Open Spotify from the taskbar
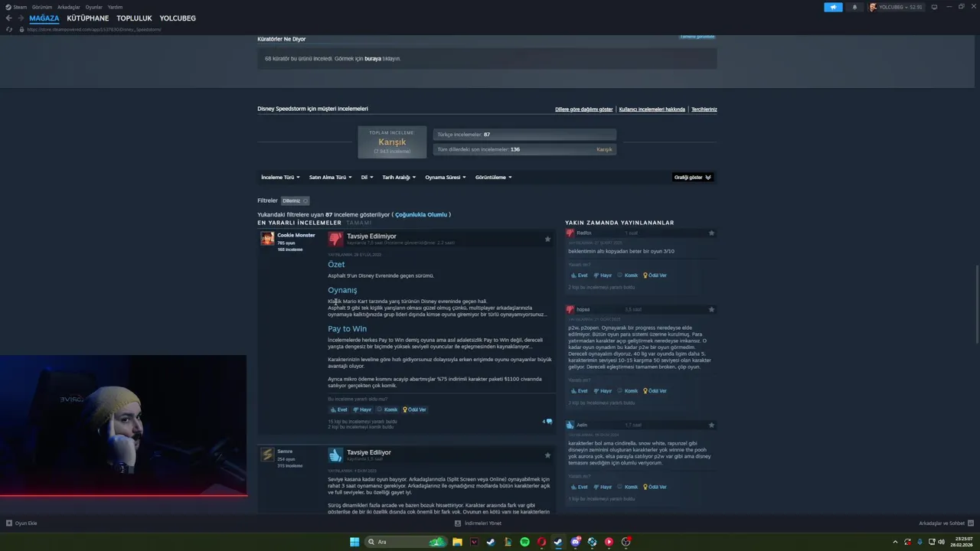This screenshot has width=980, height=551. tap(524, 542)
